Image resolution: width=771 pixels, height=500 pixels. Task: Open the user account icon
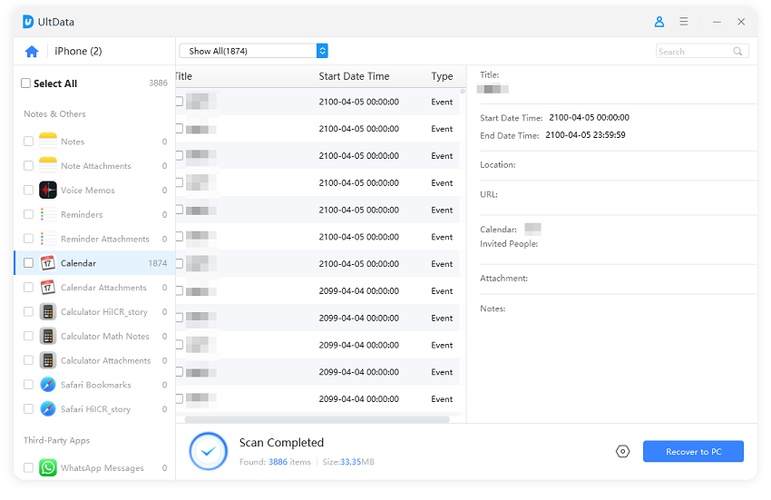(x=659, y=22)
